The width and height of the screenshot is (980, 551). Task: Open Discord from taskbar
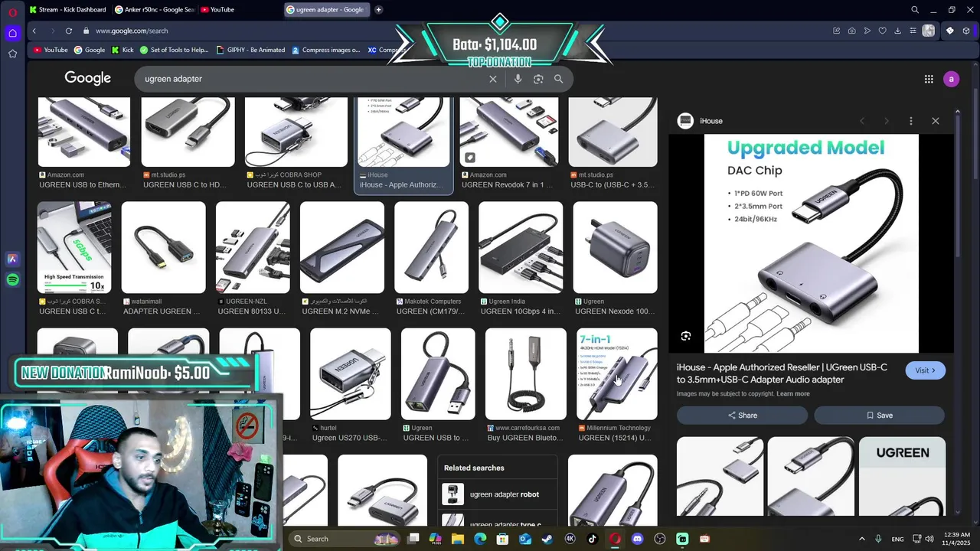point(638,539)
